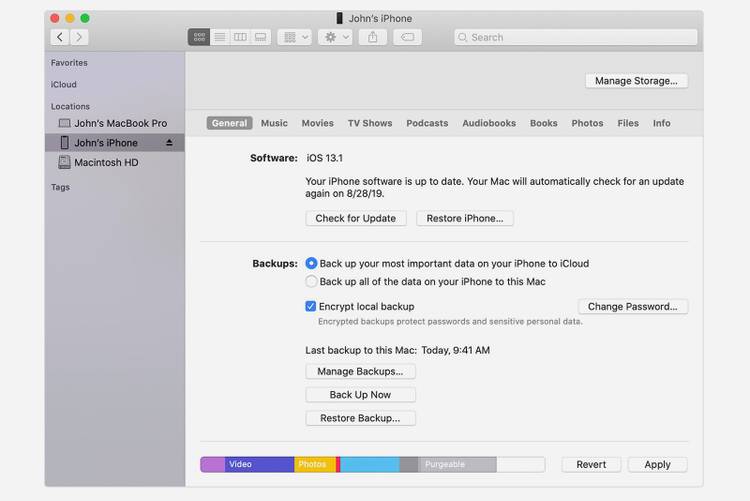
Task: Click Check for Update button
Action: coord(356,218)
